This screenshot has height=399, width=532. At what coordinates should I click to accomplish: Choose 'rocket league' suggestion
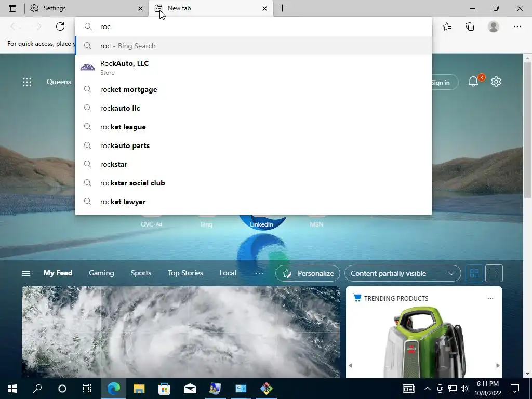click(x=253, y=127)
